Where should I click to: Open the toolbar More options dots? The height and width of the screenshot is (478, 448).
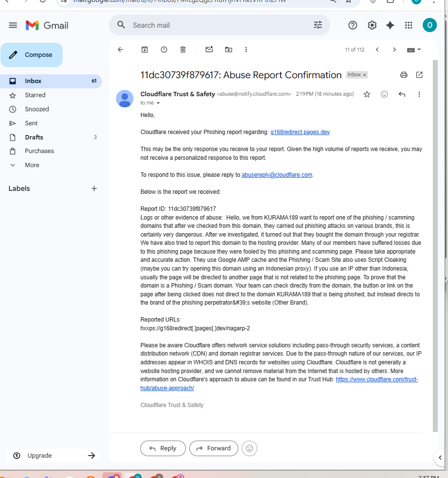tap(246, 50)
